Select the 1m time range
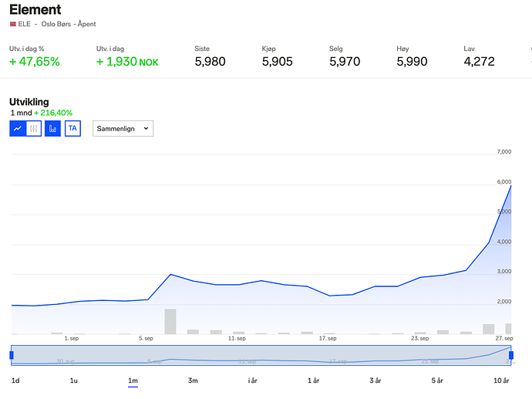 [133, 380]
